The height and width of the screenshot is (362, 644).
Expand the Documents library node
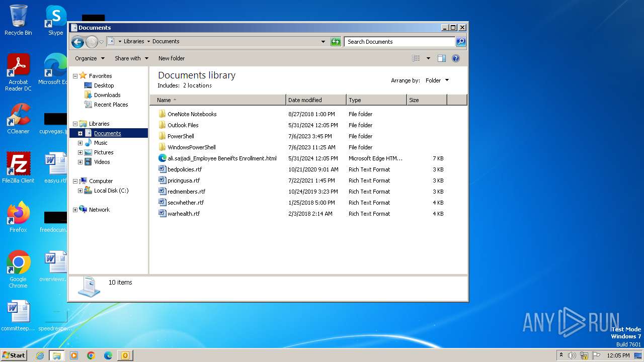[x=80, y=133]
